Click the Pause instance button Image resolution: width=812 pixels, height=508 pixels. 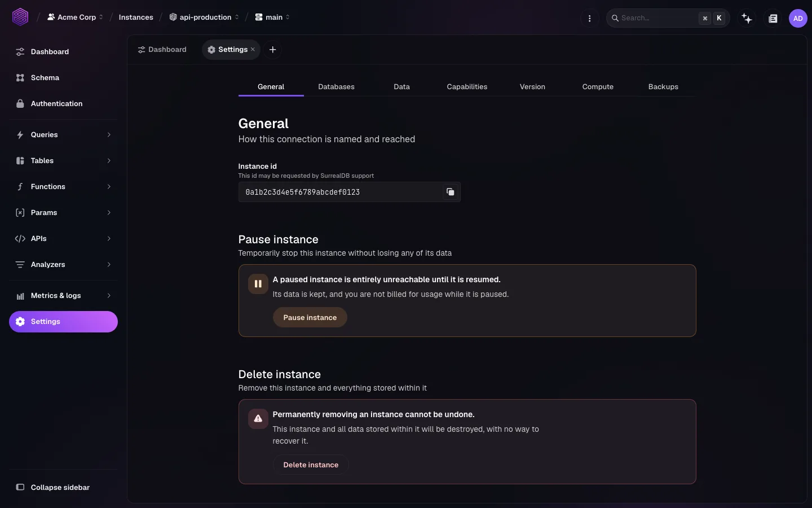(x=310, y=317)
